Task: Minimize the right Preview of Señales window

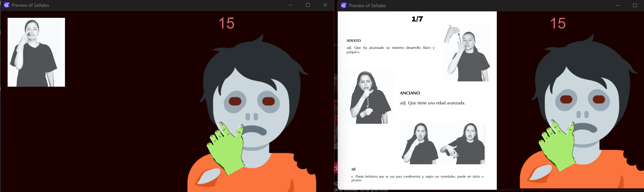Action: coord(618,5)
